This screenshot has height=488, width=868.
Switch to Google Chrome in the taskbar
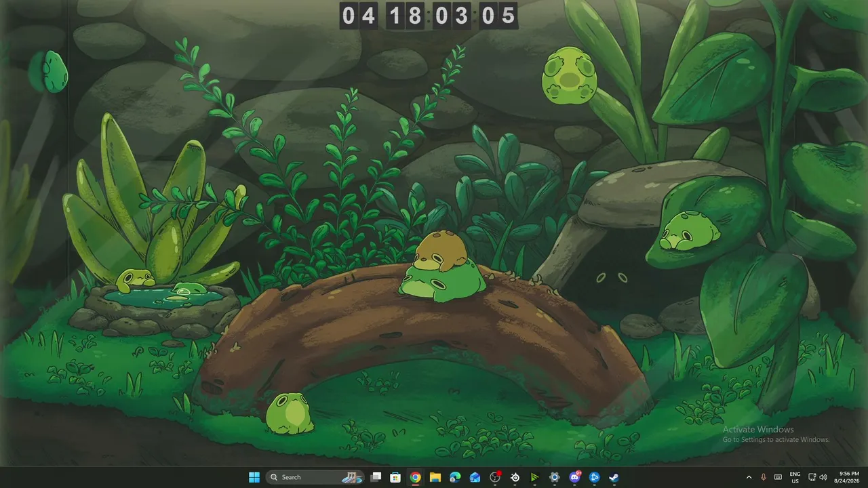click(x=415, y=477)
